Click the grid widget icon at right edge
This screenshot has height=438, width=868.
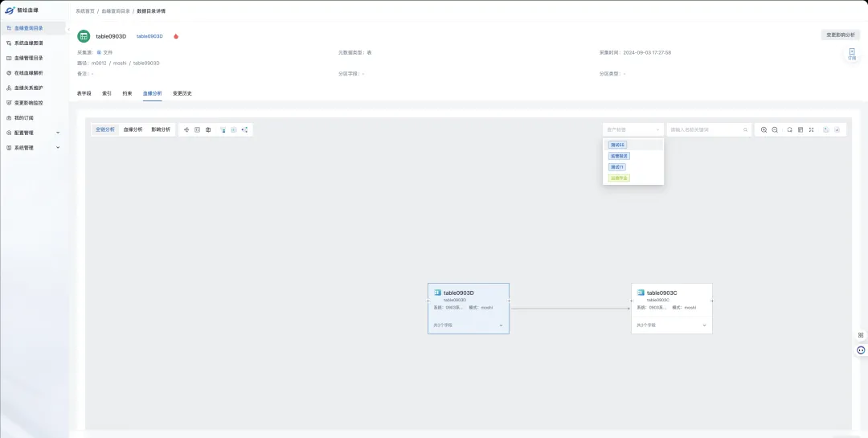861,335
